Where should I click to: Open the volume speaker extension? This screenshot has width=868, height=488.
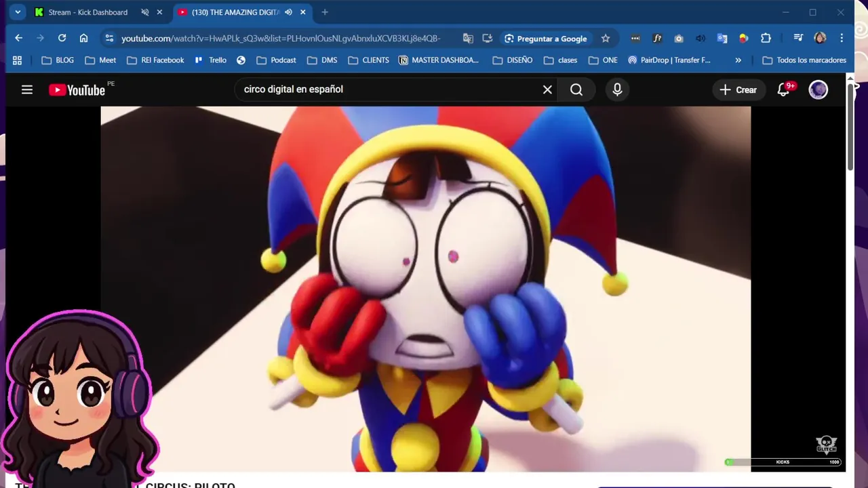click(x=701, y=39)
